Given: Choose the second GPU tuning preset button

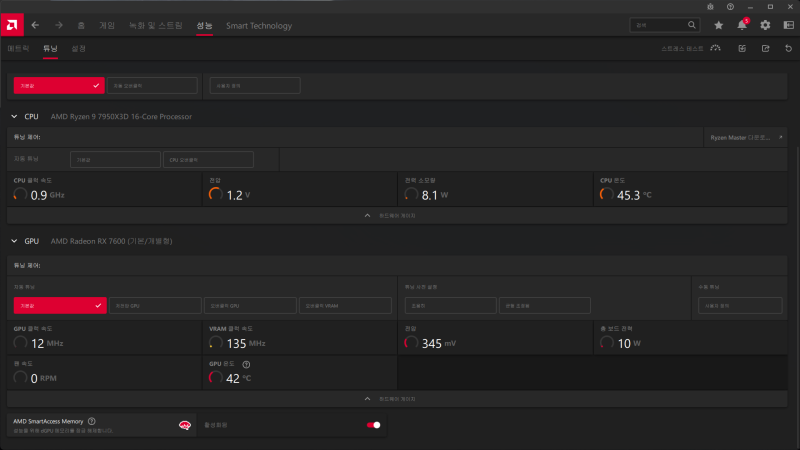Looking at the screenshot, I should click(x=545, y=306).
